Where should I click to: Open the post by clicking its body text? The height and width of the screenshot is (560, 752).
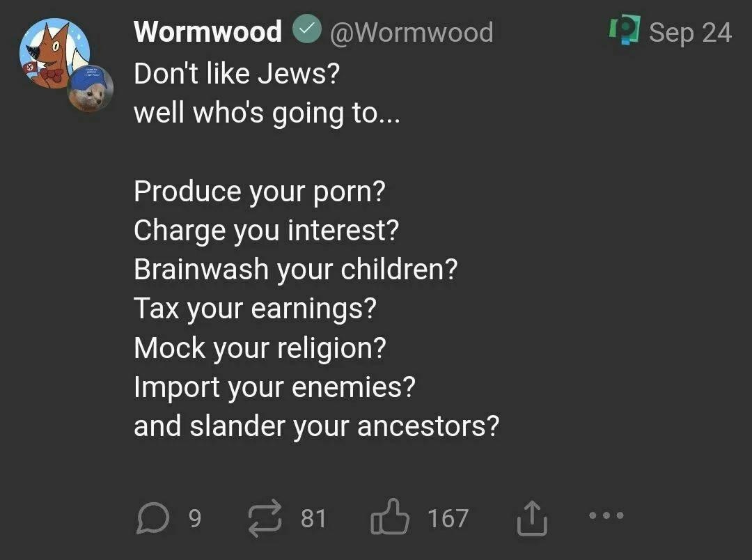[x=317, y=249]
